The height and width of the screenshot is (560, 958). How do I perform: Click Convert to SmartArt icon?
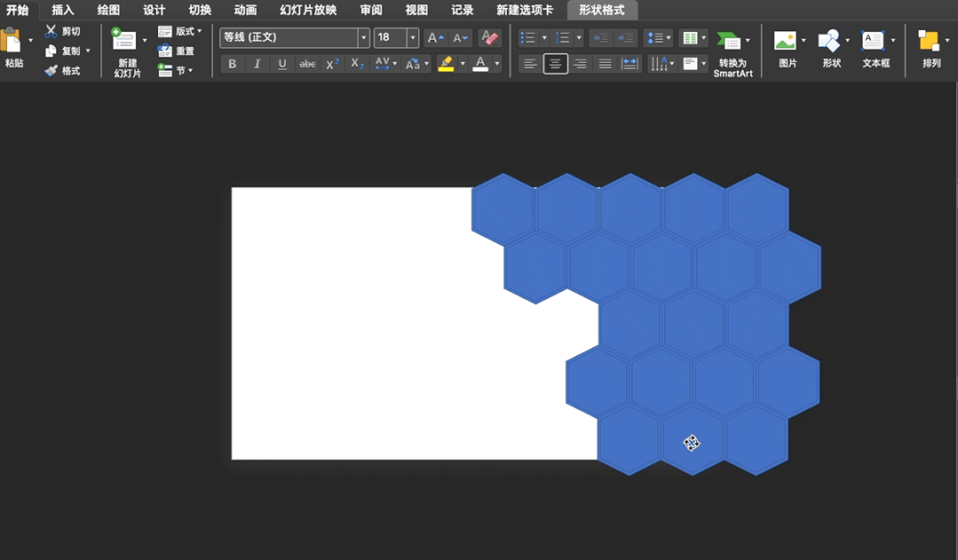click(728, 42)
